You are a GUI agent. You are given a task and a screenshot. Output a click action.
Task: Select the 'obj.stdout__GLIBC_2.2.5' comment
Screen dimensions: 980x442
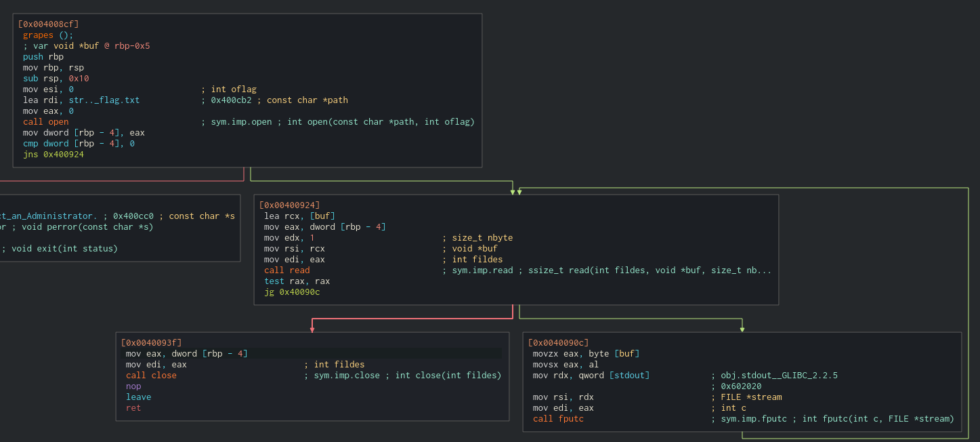click(775, 376)
